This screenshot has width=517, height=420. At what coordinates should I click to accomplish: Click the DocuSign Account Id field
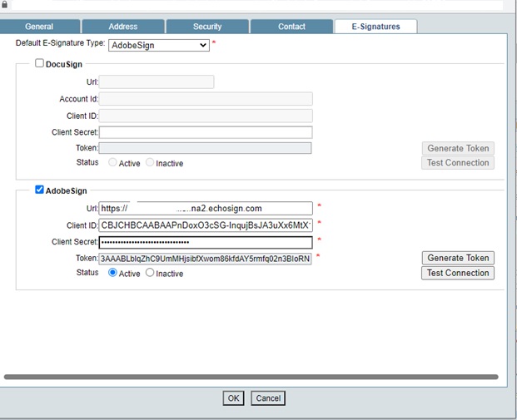click(x=206, y=99)
